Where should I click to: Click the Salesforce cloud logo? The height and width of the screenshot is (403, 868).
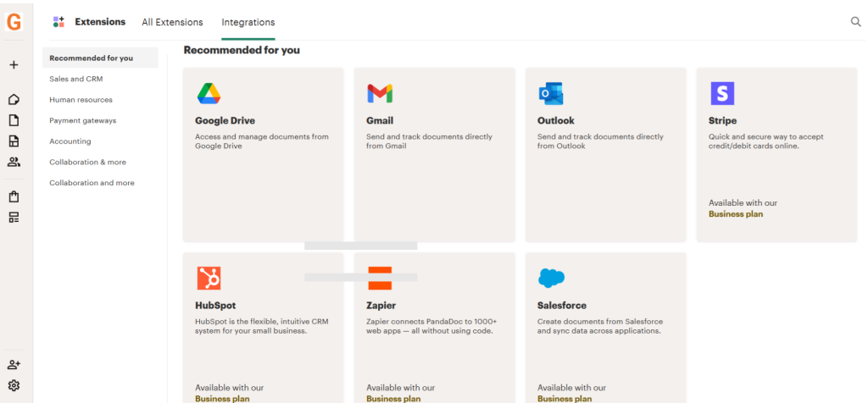click(551, 278)
